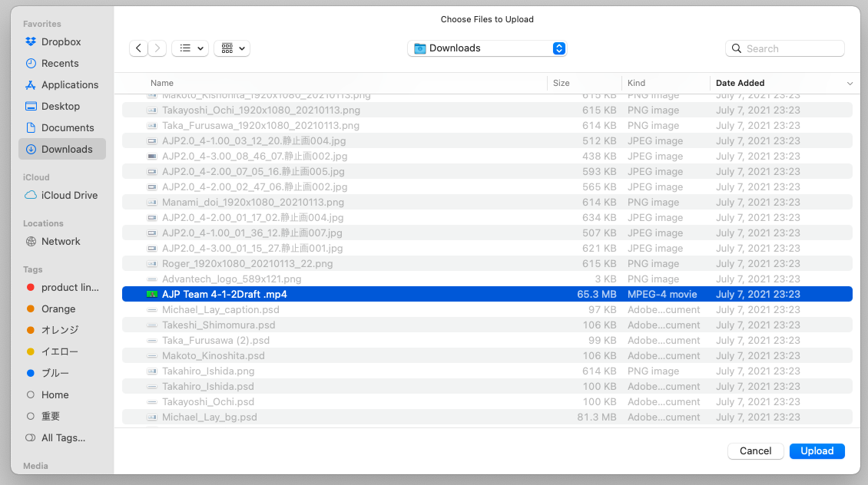Select AJP2.0_4-3.00_01_15_27.静止画001.jpg
This screenshot has height=485, width=868.
pyautogui.click(x=487, y=249)
